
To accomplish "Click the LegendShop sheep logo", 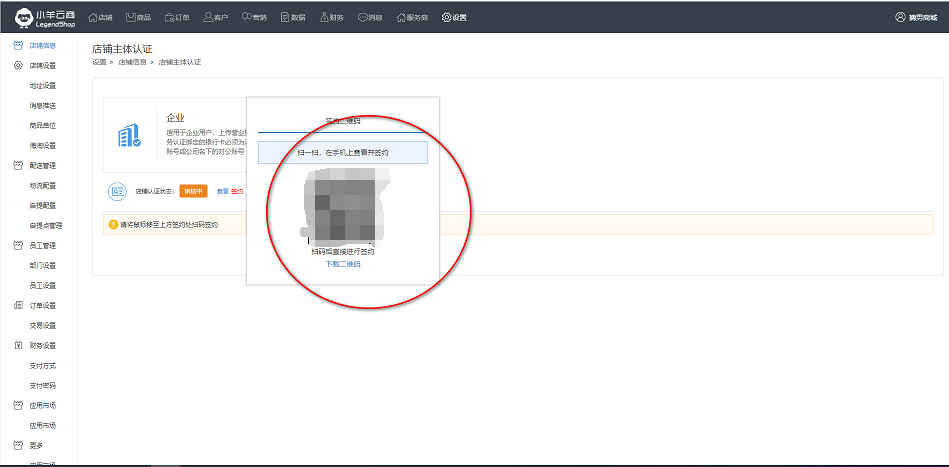I will 22,17.
